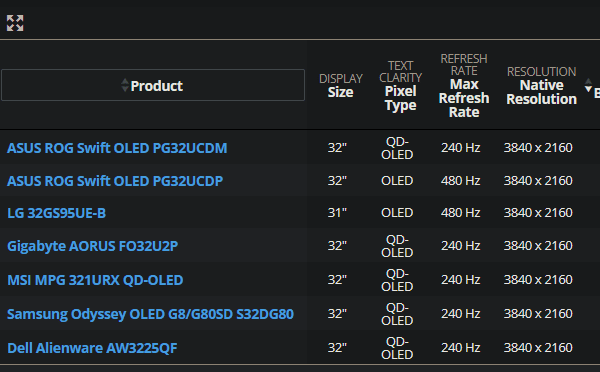This screenshot has height=372, width=600.
Task: Open Dell Alienware AW3225QF link
Action: [x=92, y=348]
